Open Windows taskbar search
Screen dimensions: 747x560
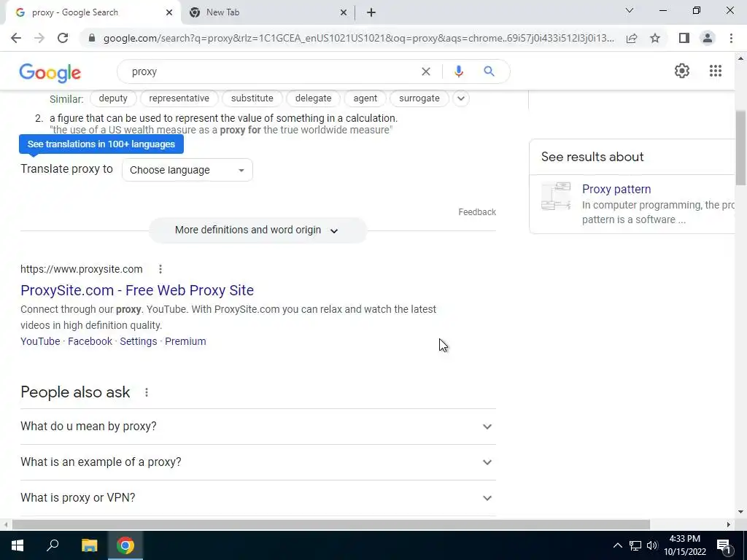point(53,545)
